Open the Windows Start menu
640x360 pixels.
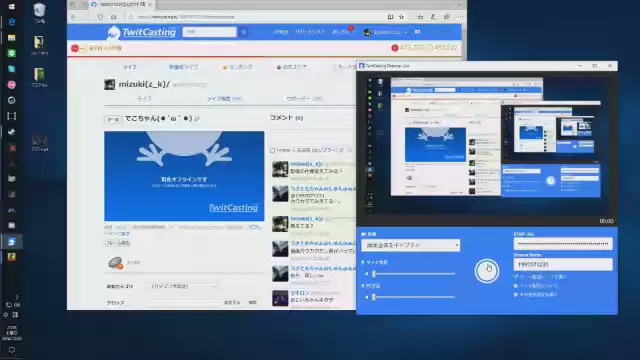click(x=11, y=6)
